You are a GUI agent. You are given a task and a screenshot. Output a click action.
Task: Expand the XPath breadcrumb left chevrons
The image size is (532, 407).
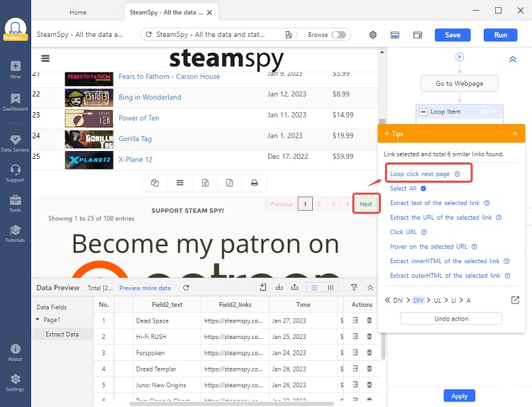click(387, 300)
